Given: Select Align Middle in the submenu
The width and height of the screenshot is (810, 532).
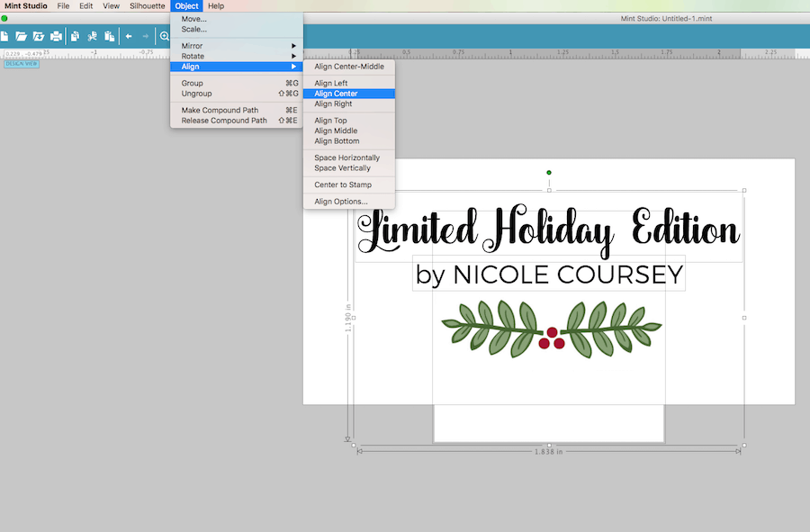Looking at the screenshot, I should (x=349, y=131).
